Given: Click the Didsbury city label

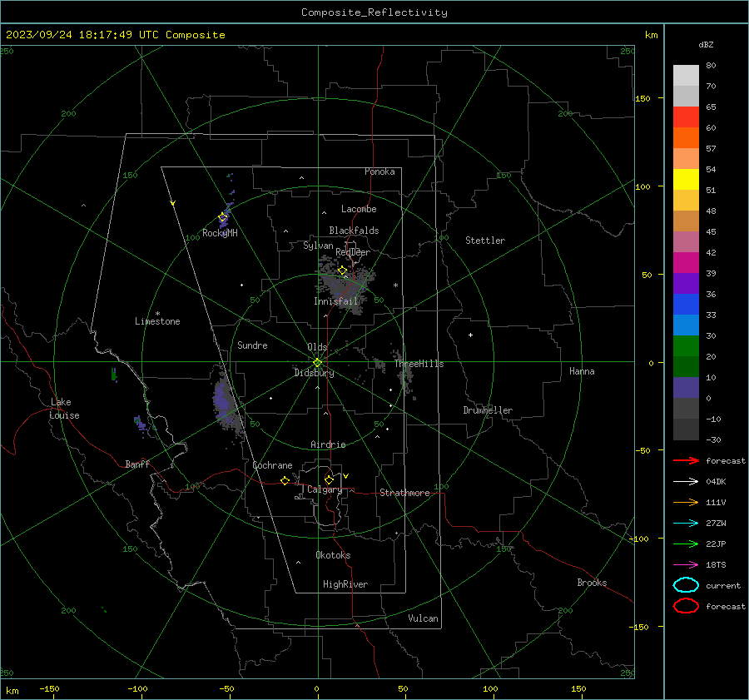Looking at the screenshot, I should tap(314, 373).
